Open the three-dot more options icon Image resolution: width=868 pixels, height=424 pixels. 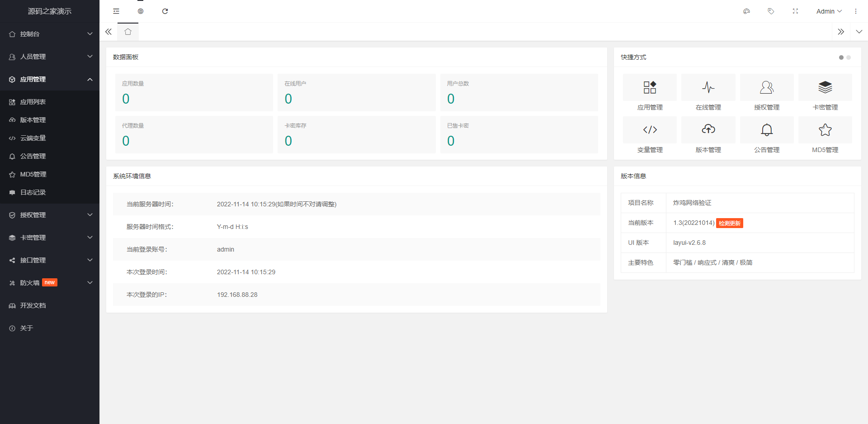coord(856,11)
